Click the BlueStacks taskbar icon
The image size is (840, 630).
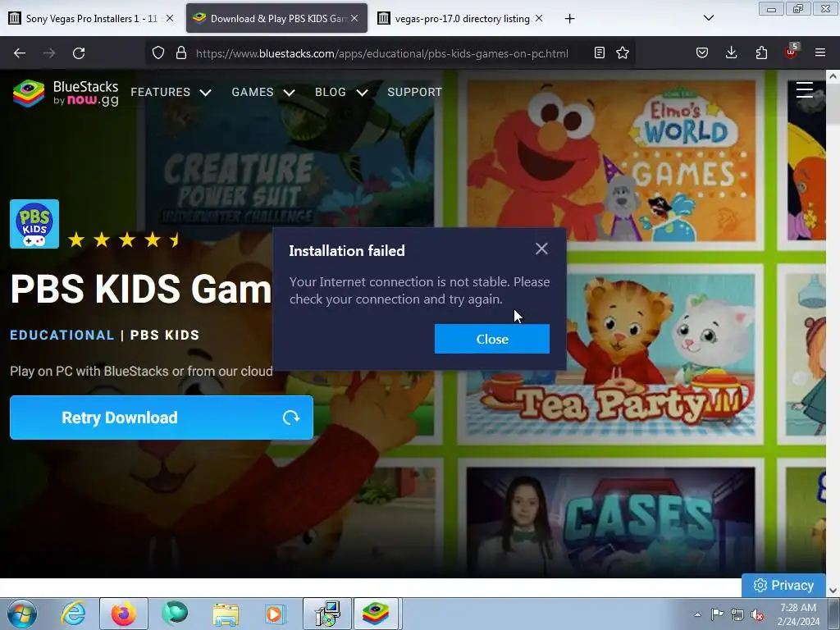coord(376,614)
